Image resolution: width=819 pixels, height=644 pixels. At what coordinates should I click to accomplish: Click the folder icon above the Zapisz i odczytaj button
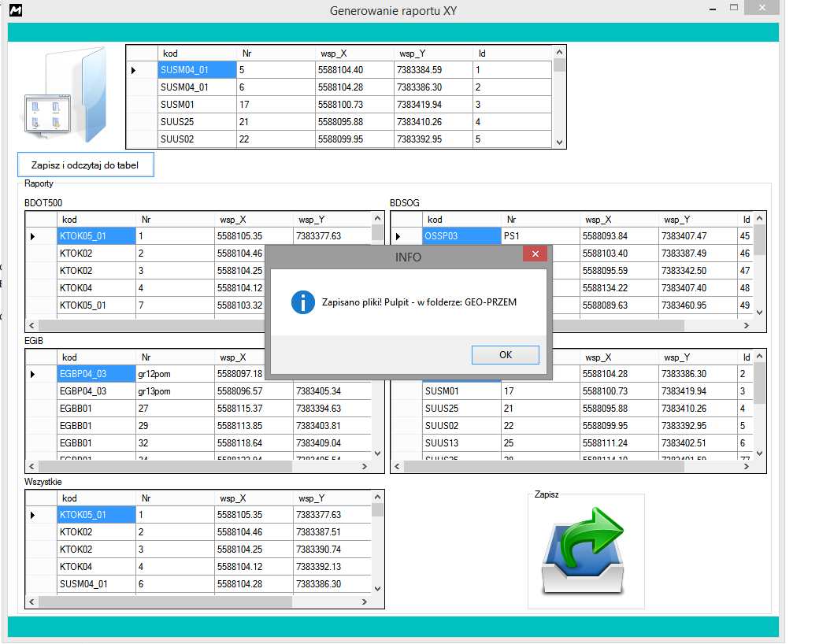point(66,95)
